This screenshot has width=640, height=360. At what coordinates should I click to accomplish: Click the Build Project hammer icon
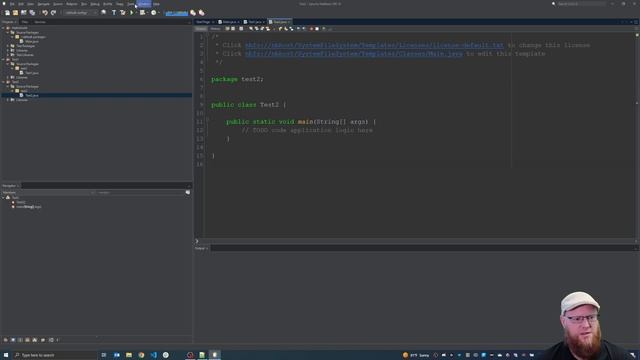(114, 13)
